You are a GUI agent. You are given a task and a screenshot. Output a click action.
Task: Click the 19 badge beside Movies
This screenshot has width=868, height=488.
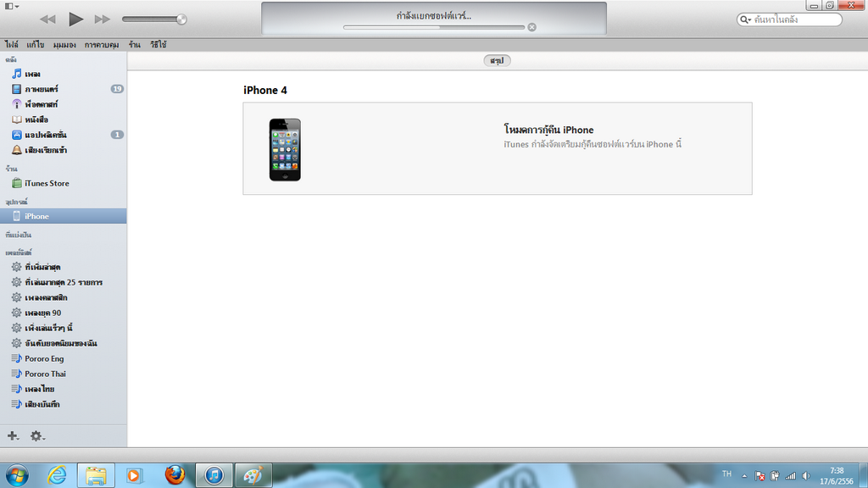tap(117, 89)
